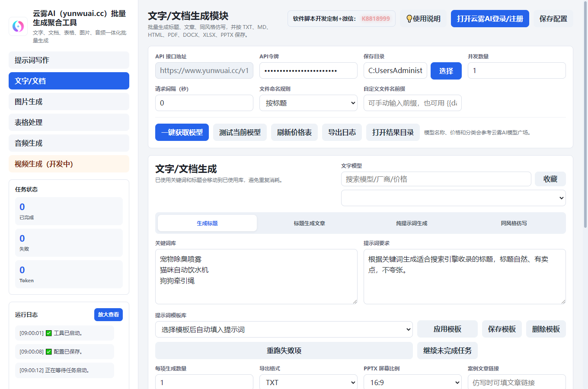This screenshot has width=588, height=389.
Task: Focus the API 接口地址 field
Action: point(204,70)
